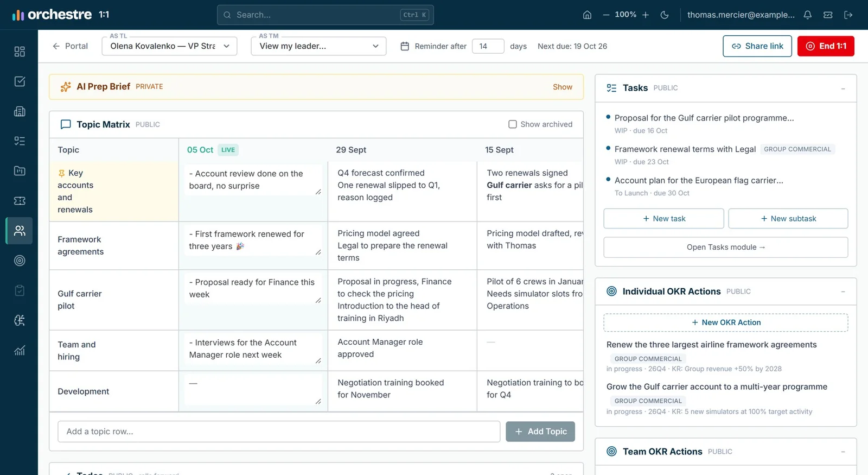Edit the Account review done note cell
The height and width of the screenshot is (475, 868).
(x=253, y=180)
